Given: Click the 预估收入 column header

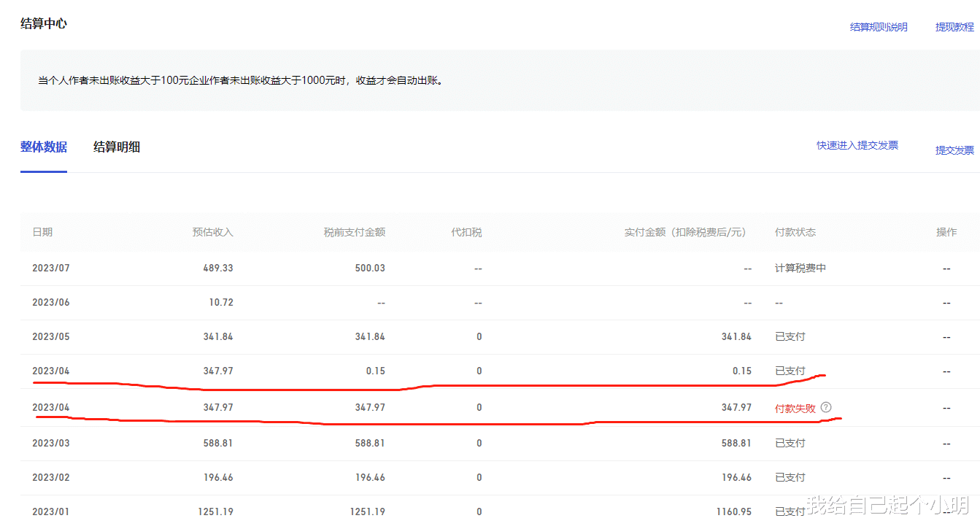Looking at the screenshot, I should pyautogui.click(x=213, y=232).
